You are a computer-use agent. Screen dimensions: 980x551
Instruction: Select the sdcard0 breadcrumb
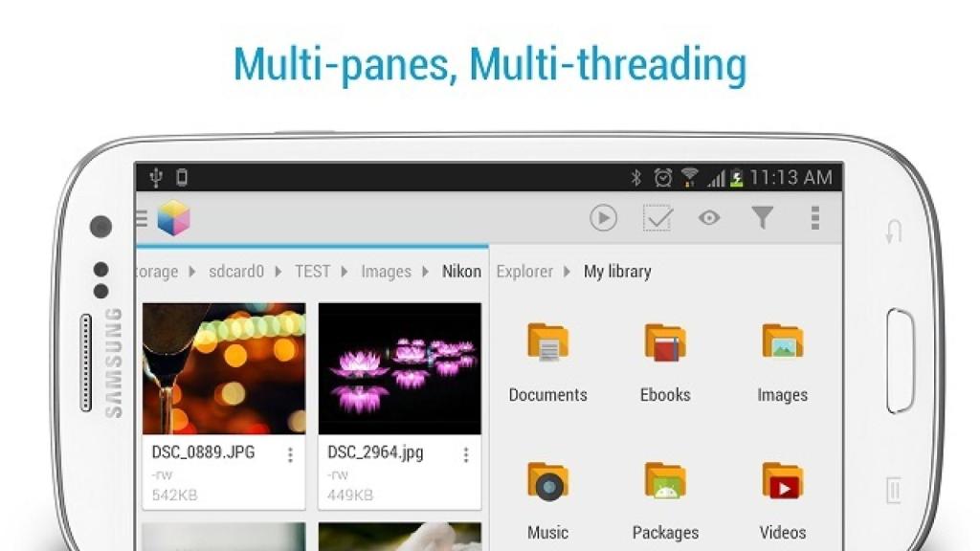pyautogui.click(x=236, y=271)
